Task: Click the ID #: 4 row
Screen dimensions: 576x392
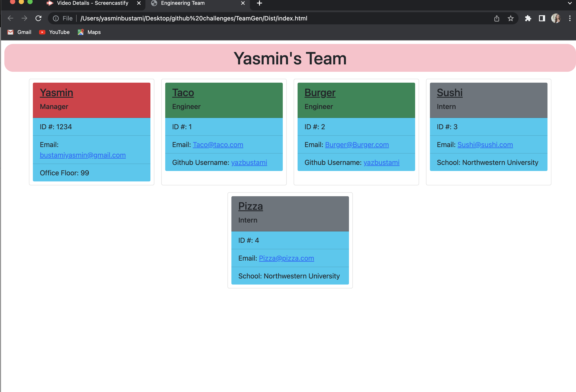Action: tap(290, 240)
